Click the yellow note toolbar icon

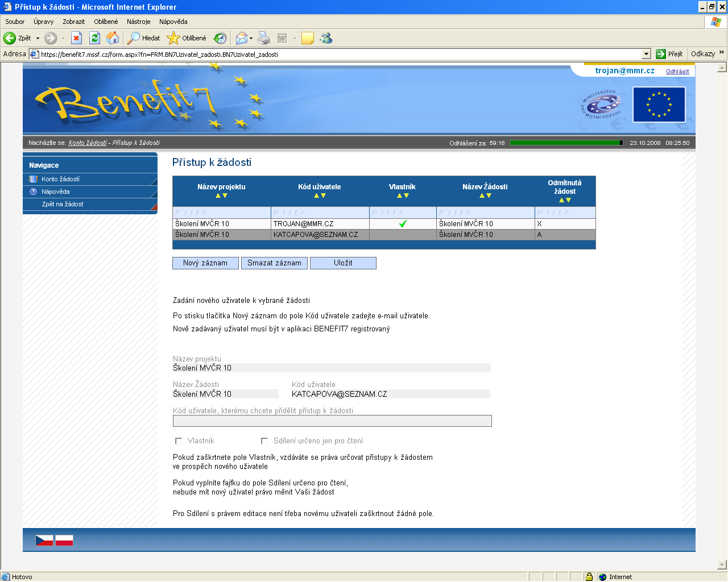click(308, 38)
